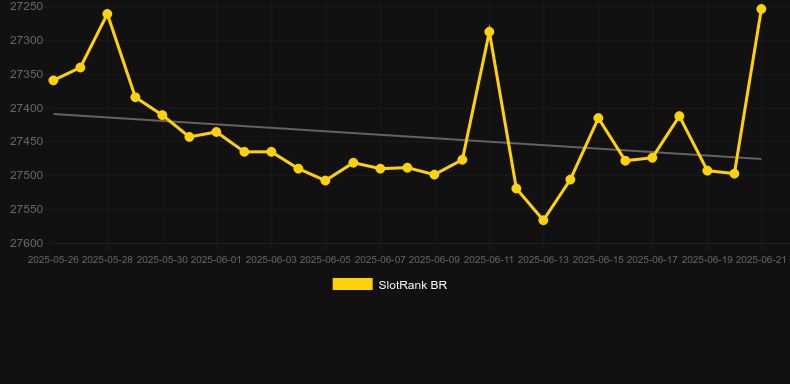The width and height of the screenshot is (790, 384).
Task: Click the 2025-05-26 x-axis date label
Action: tap(53, 260)
